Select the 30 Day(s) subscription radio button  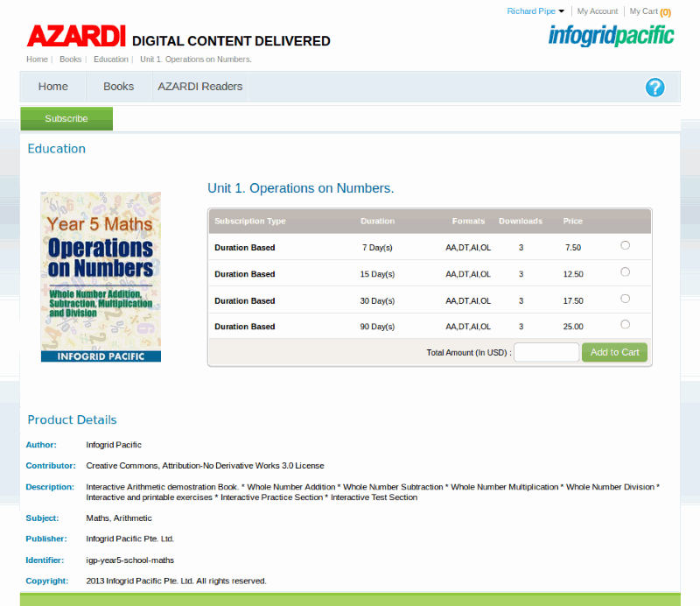click(625, 299)
